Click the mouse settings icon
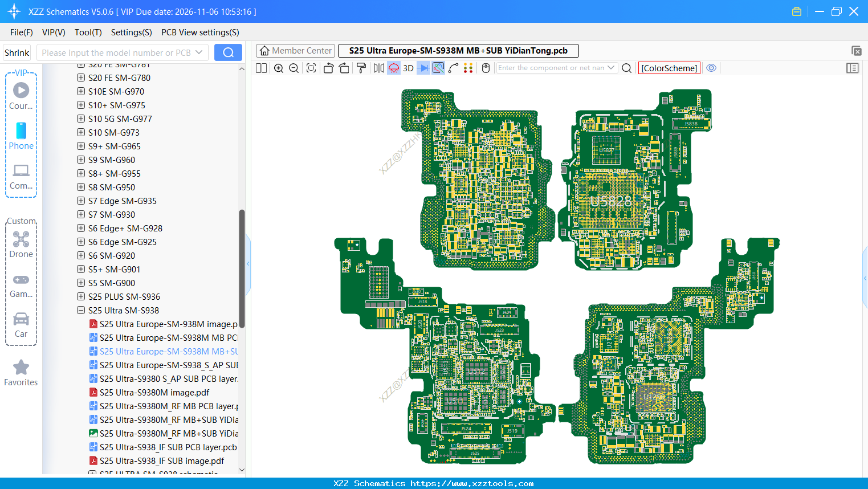 coord(486,68)
